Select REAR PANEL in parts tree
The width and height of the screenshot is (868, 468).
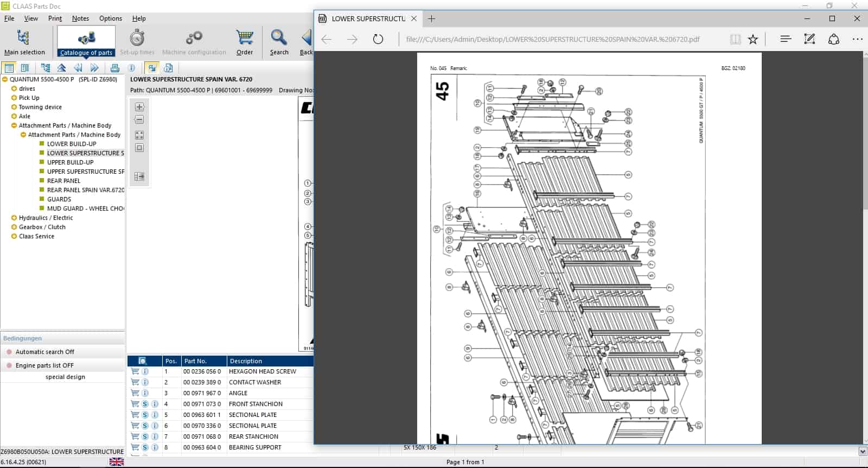63,181
